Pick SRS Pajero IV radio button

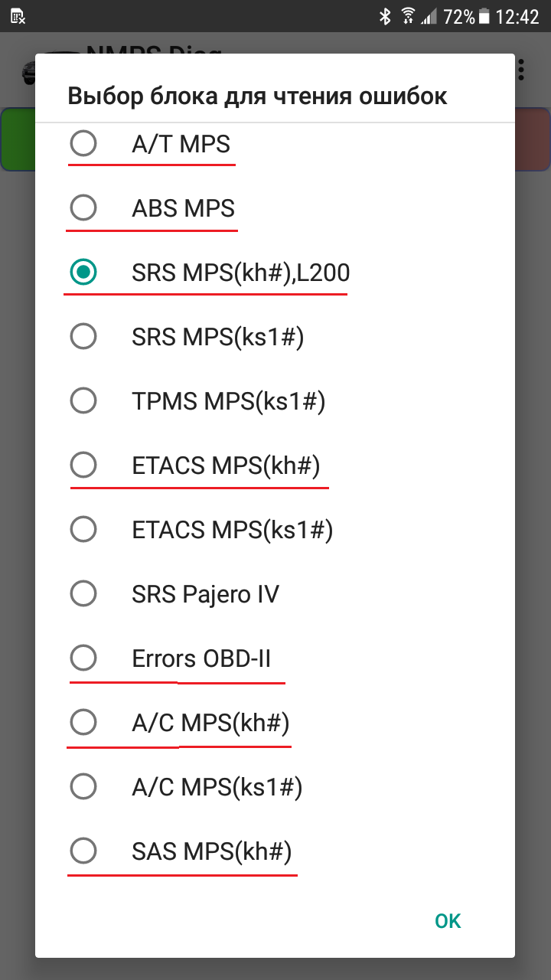click(83, 593)
